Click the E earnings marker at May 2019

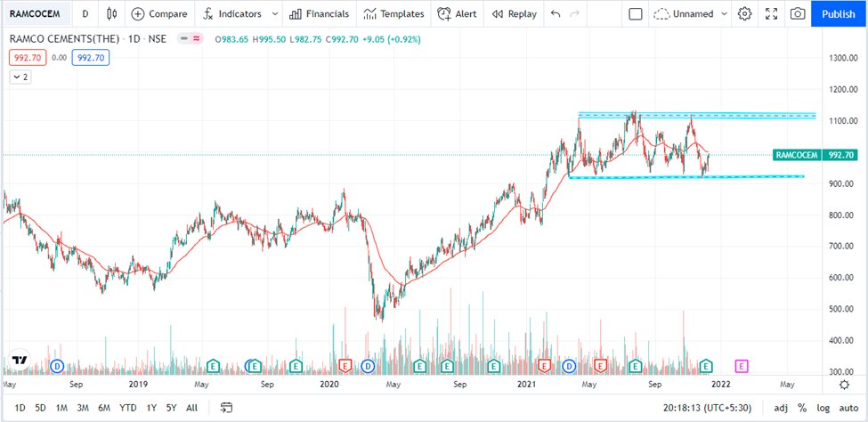[x=213, y=366]
